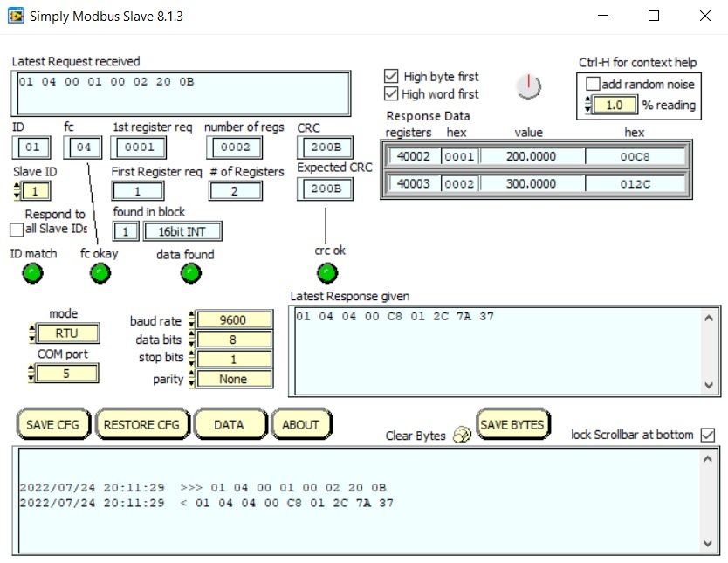Click value 300.0000 cell
This screenshot has width=728, height=563.
[532, 184]
